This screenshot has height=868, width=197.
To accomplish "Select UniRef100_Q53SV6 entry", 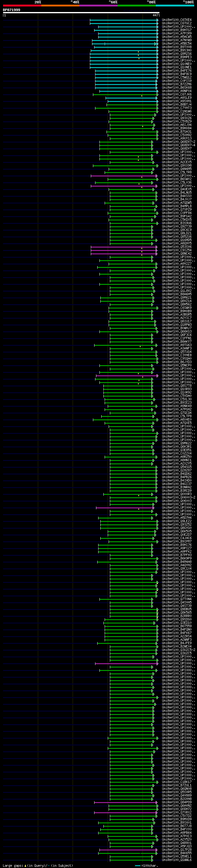I will (176, 247).
